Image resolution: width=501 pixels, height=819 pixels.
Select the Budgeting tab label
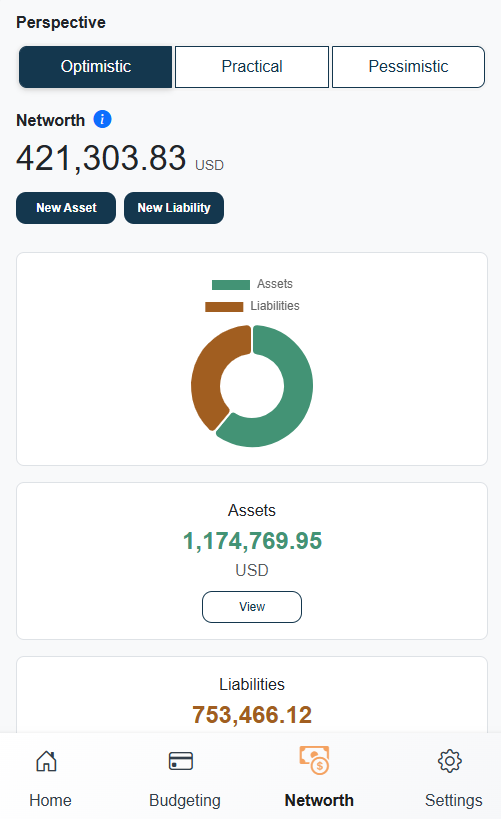185,800
